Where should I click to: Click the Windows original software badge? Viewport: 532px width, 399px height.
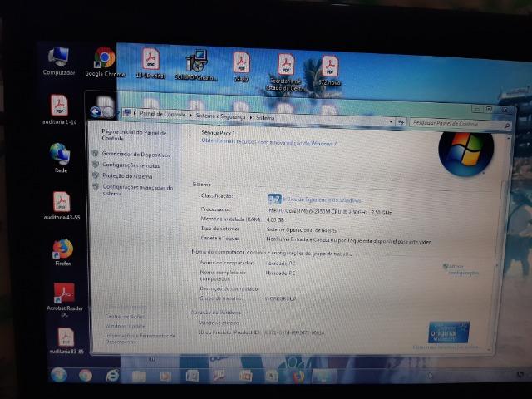click(x=449, y=332)
